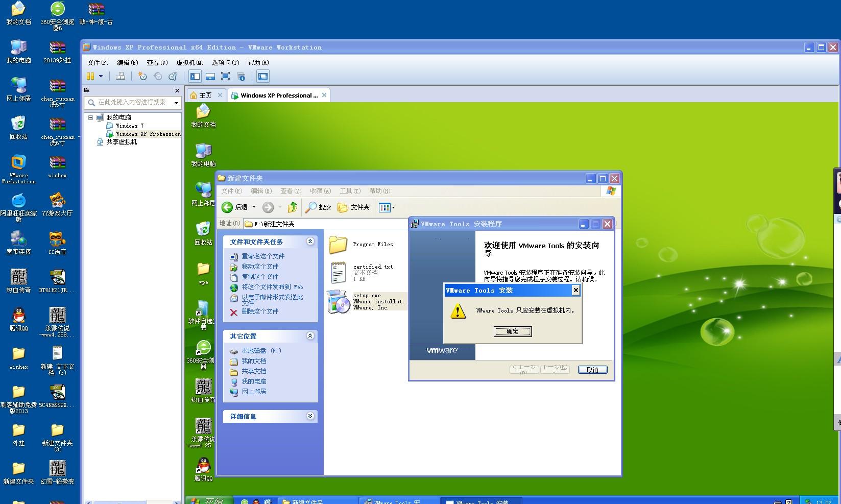Click 确定 in the VMware Tools warning dialog

513,331
